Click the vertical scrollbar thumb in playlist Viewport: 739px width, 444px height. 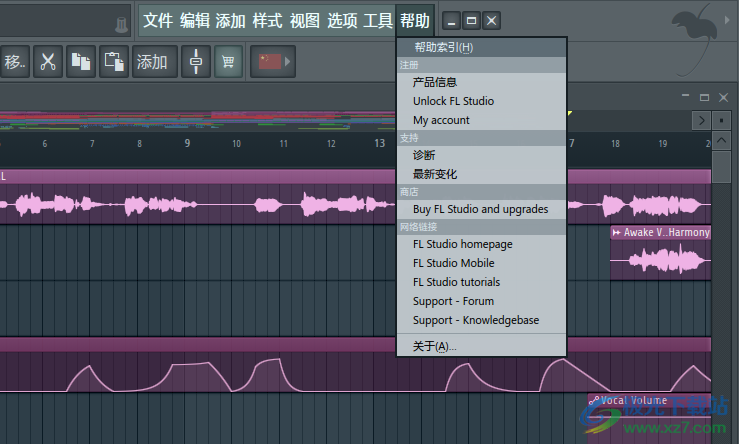(x=721, y=167)
